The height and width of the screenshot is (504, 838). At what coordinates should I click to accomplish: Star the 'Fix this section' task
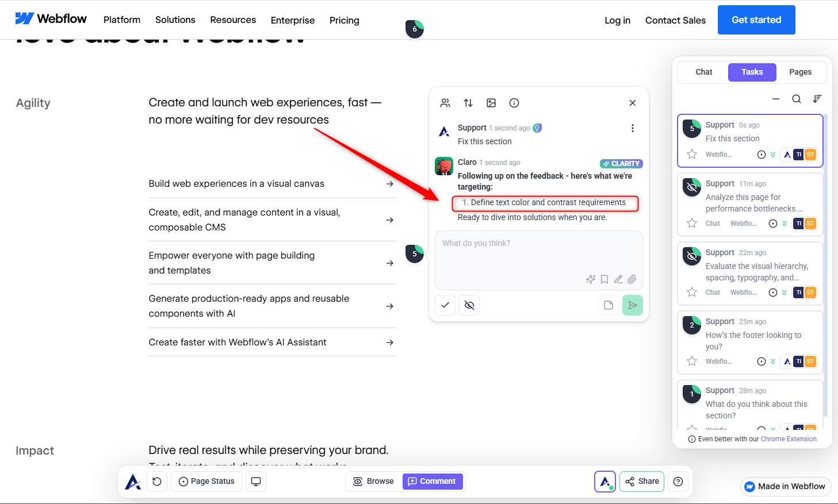[692, 154]
